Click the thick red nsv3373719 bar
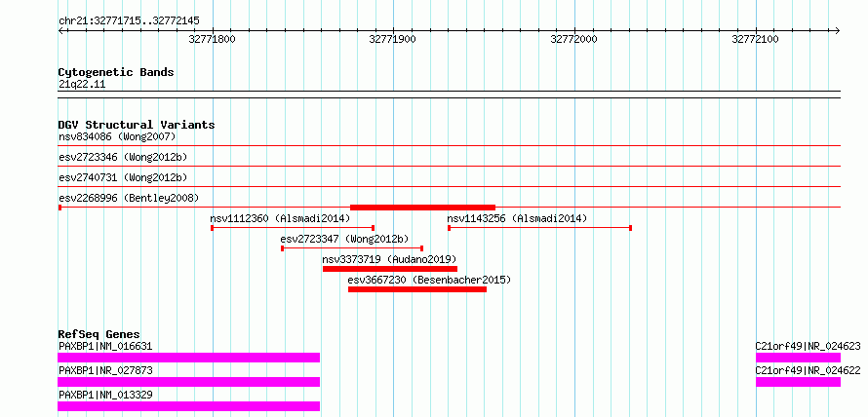Viewport: 868px width, 417px height. click(x=390, y=269)
